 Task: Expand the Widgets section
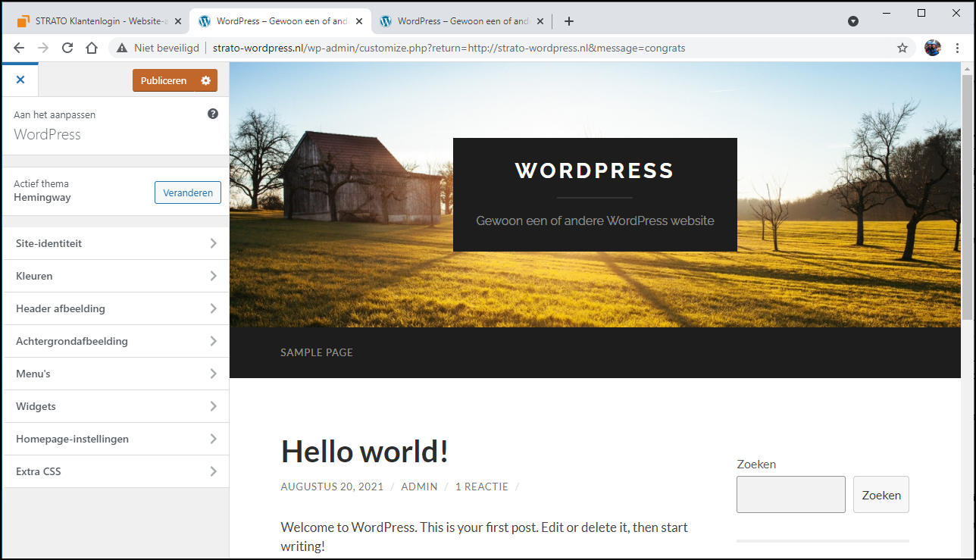pyautogui.click(x=116, y=406)
